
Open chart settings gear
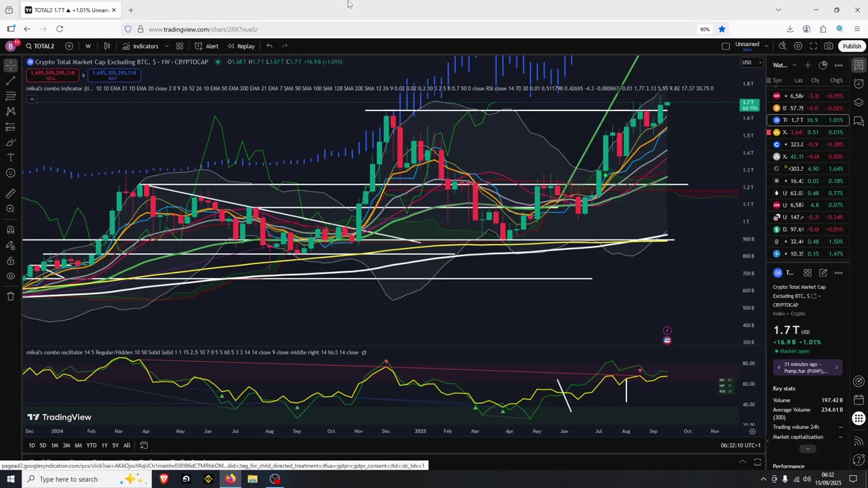pyautogui.click(x=798, y=46)
